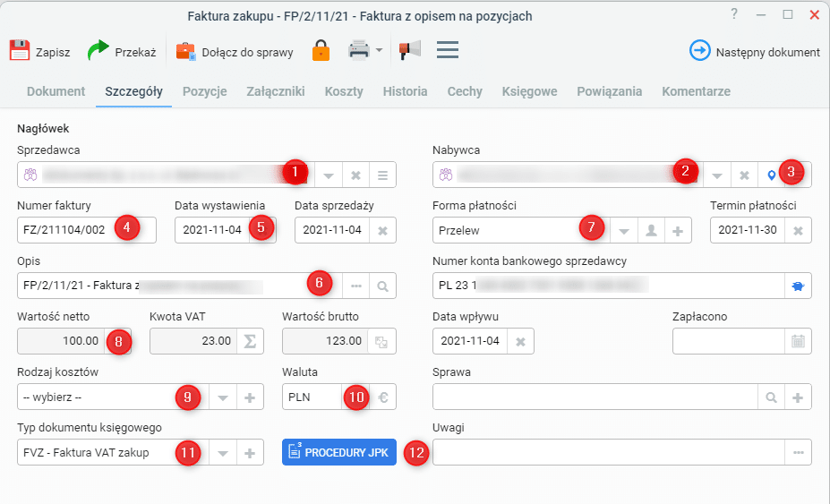Open the Załączniki tab
The image size is (830, 504).
click(276, 91)
